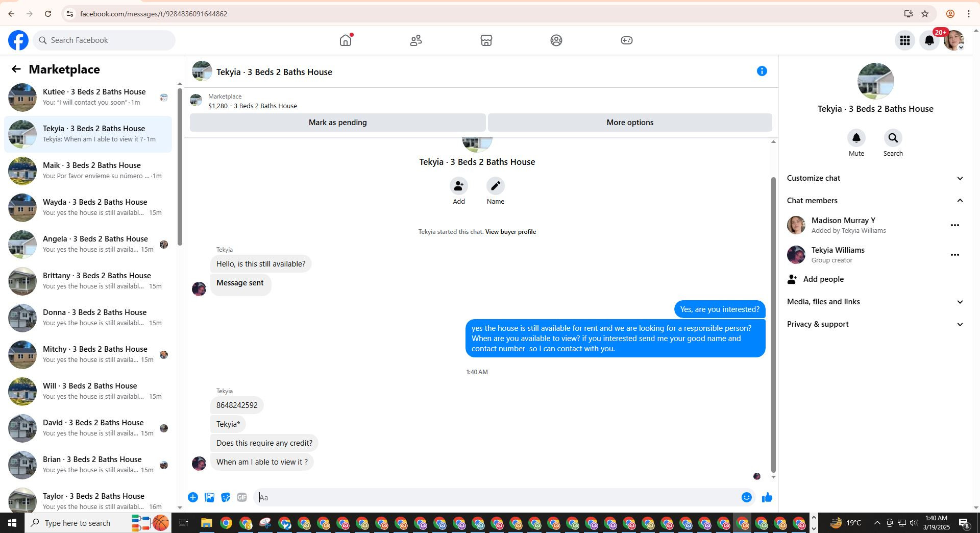Open the Angela 3 Beds 2 Baths conversation
This screenshot has height=533, width=980.
[88, 244]
